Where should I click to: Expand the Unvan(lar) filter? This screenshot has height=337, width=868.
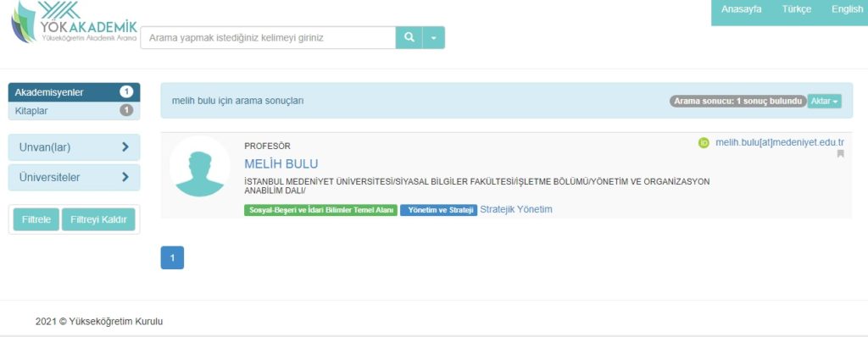pyautogui.click(x=75, y=147)
